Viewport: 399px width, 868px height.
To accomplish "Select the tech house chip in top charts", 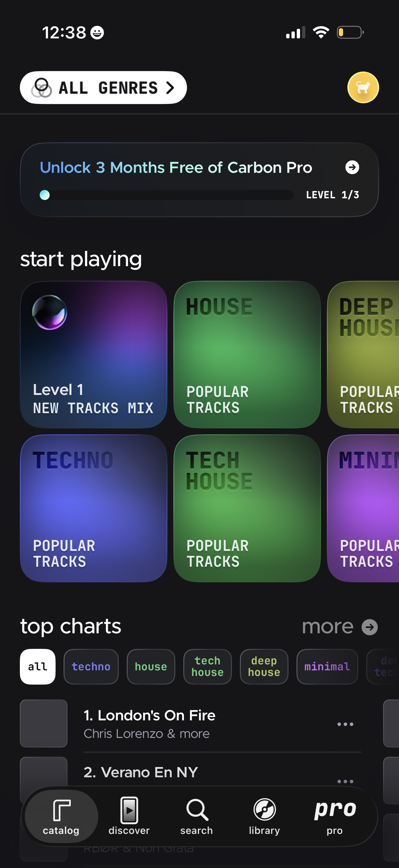I will pos(207,666).
